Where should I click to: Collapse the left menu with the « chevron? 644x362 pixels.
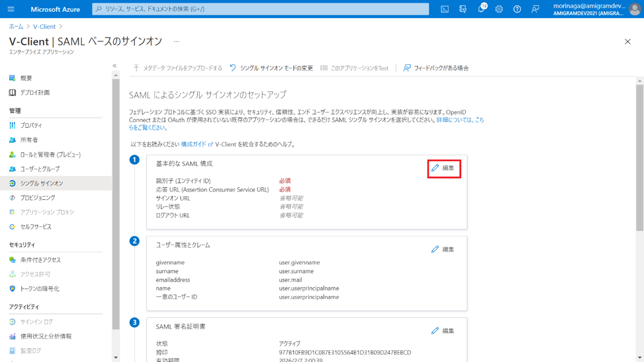coord(114,66)
